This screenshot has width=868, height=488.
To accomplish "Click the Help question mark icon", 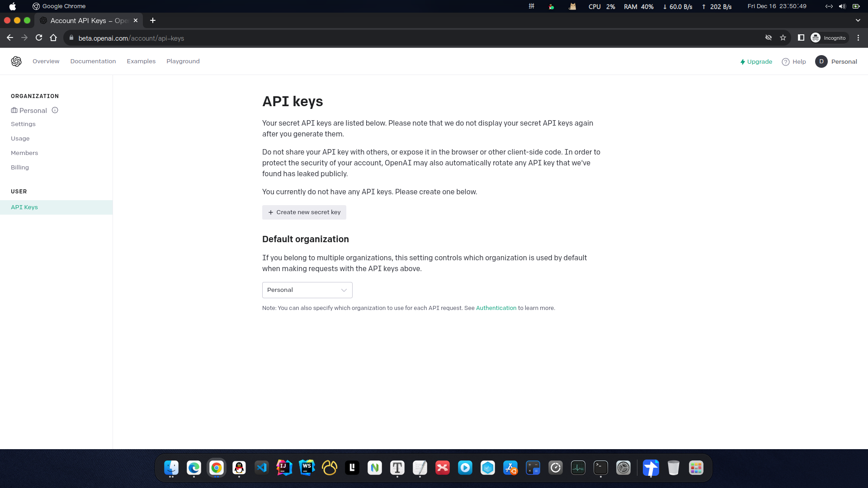I will click(786, 62).
